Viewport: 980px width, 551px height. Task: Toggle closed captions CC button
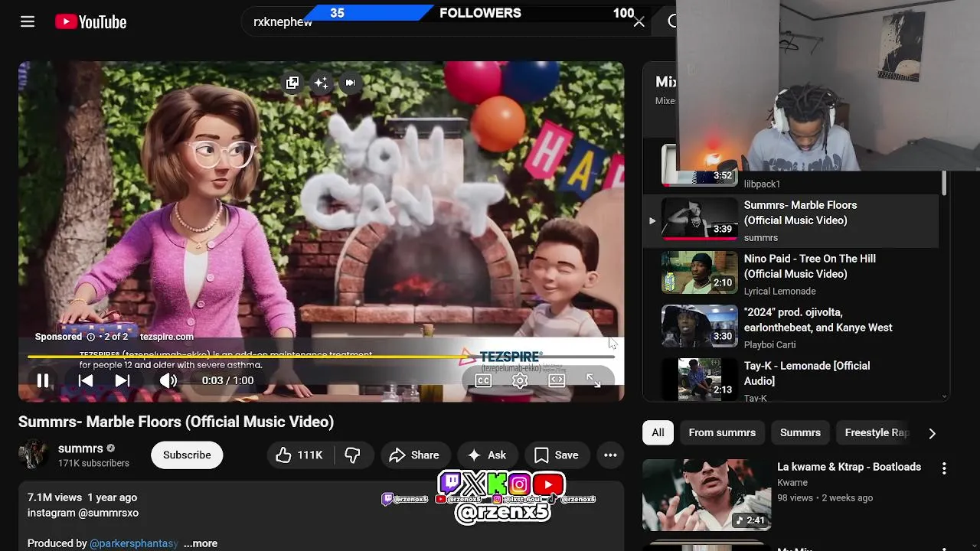pyautogui.click(x=483, y=380)
